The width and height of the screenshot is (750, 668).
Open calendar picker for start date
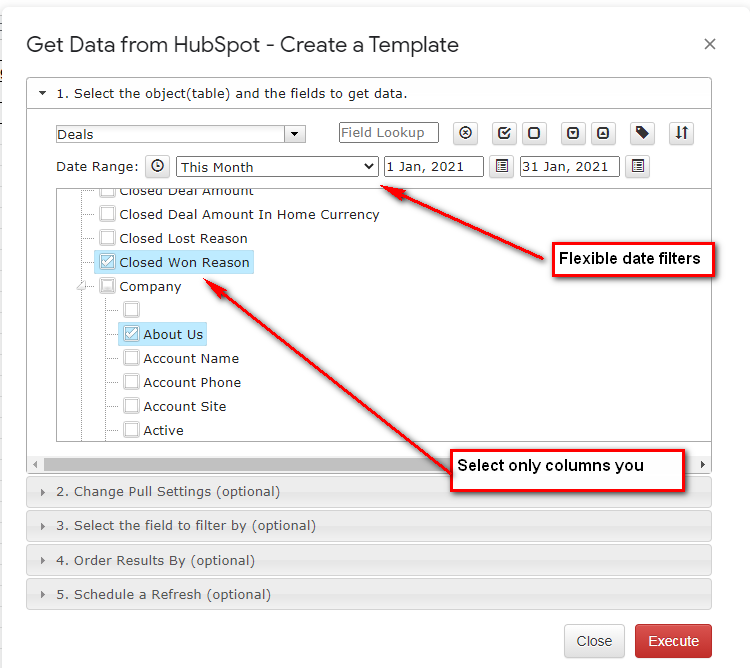(x=502, y=166)
